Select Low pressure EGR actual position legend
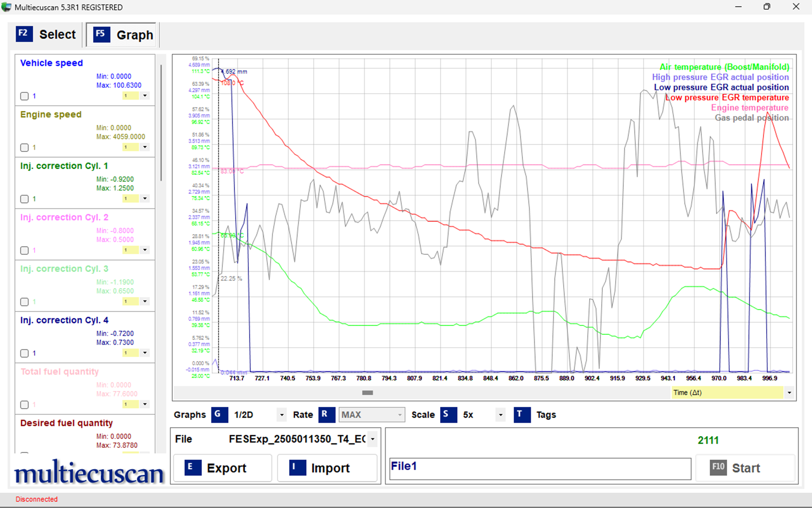Image resolution: width=812 pixels, height=508 pixels. pos(721,87)
